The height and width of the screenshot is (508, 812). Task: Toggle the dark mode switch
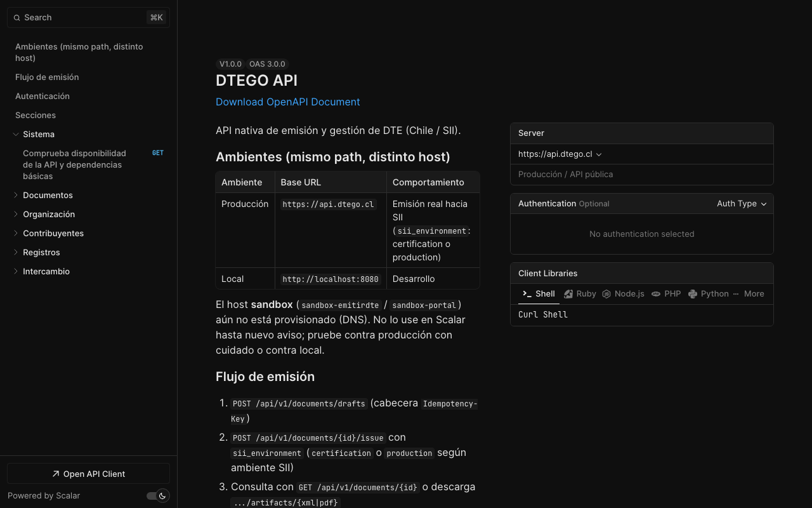(157, 496)
